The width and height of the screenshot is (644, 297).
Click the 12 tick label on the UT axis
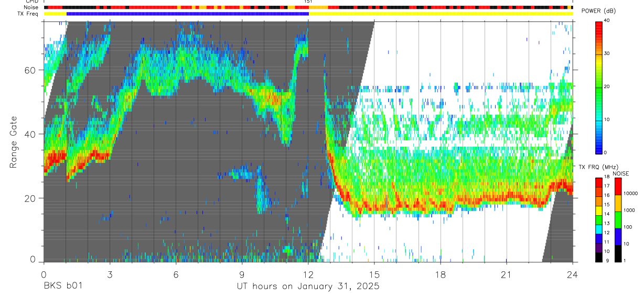click(308, 274)
